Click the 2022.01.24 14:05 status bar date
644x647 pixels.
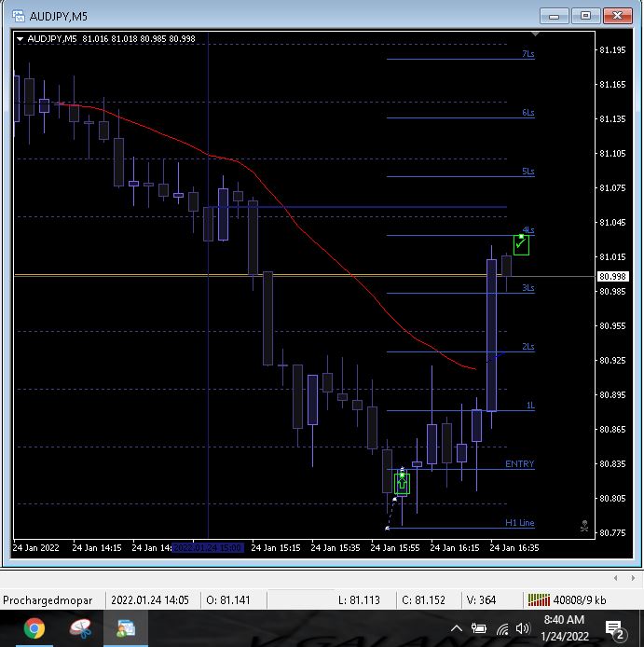click(x=150, y=600)
